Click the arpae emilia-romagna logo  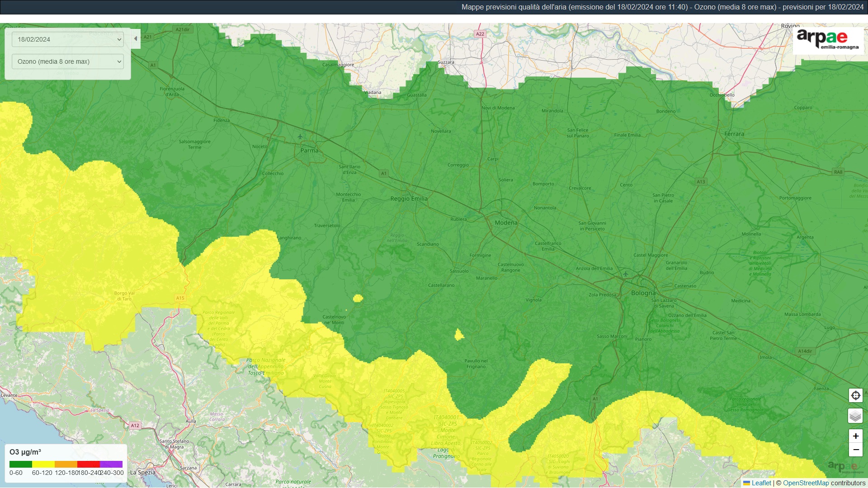(x=828, y=40)
